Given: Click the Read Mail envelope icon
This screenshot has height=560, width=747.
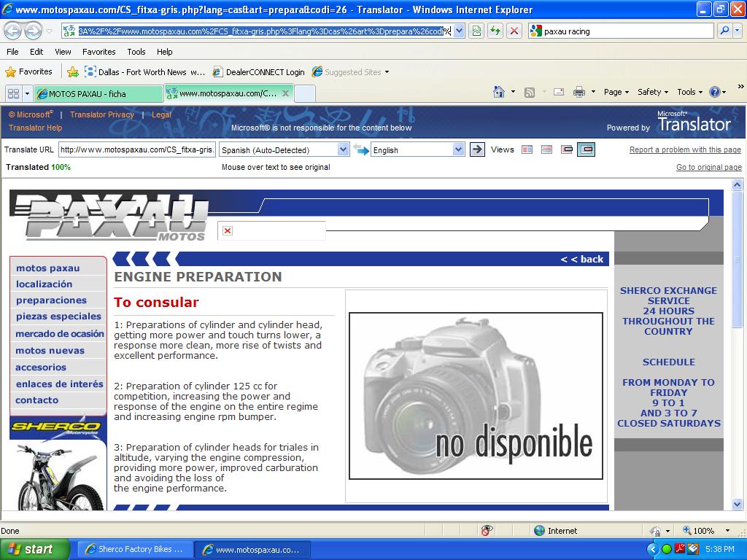Looking at the screenshot, I should [559, 92].
